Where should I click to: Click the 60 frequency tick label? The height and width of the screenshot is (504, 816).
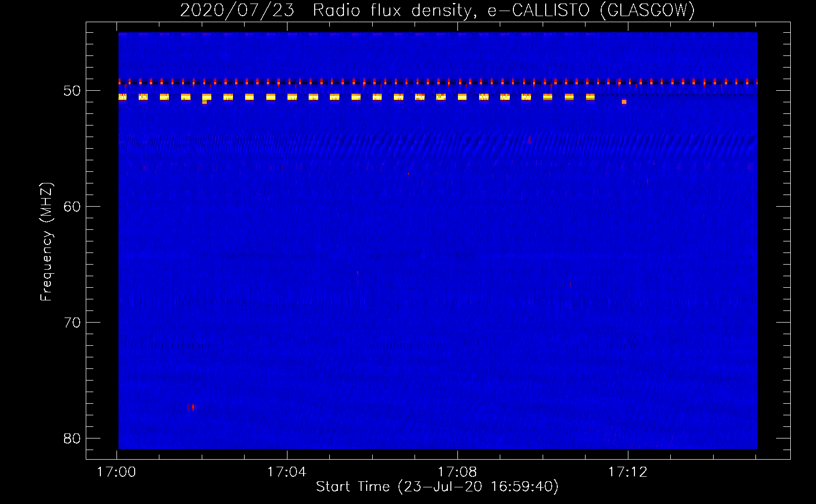tap(72, 207)
